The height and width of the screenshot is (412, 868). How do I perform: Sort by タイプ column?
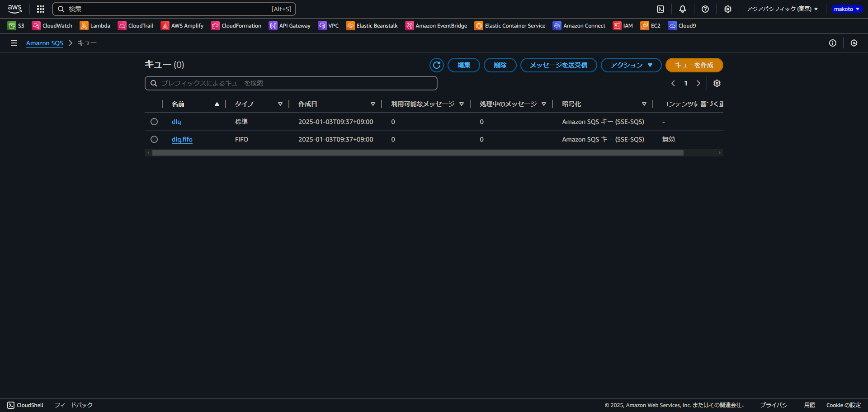[259, 104]
